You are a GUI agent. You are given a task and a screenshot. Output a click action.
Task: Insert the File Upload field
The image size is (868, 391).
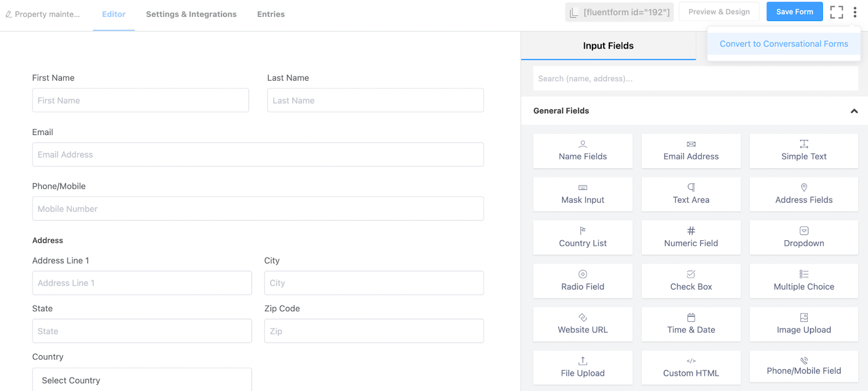(583, 368)
